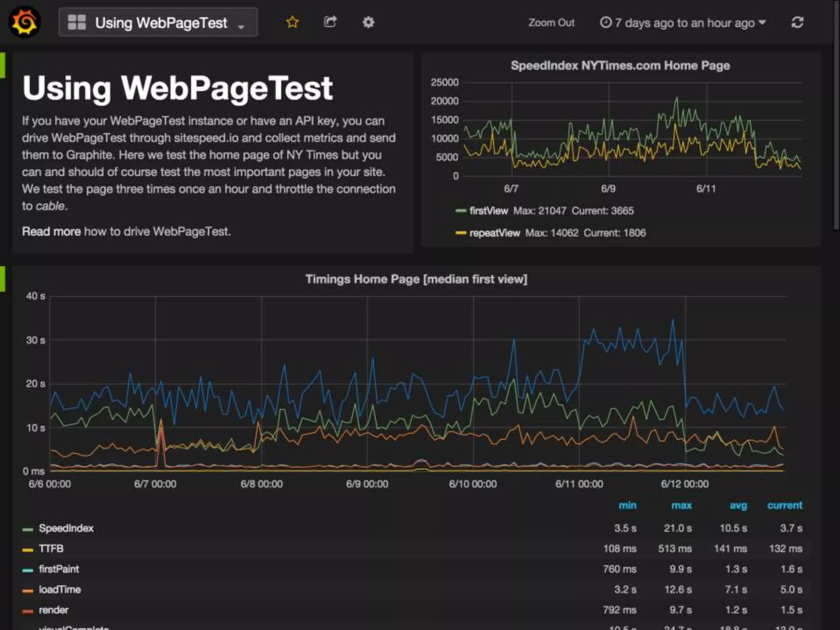Open SpeedIndex NYTimes.com Home Page panel menu

click(620, 66)
